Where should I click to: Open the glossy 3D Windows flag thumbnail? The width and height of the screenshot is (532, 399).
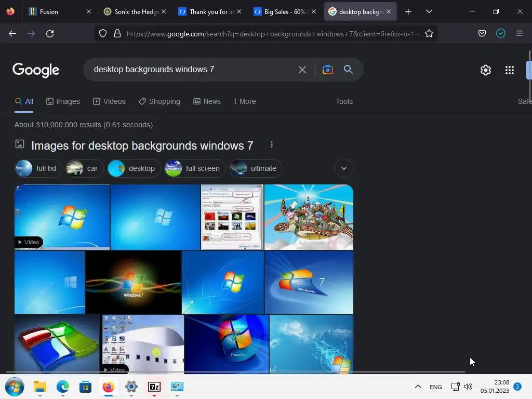coord(57,344)
